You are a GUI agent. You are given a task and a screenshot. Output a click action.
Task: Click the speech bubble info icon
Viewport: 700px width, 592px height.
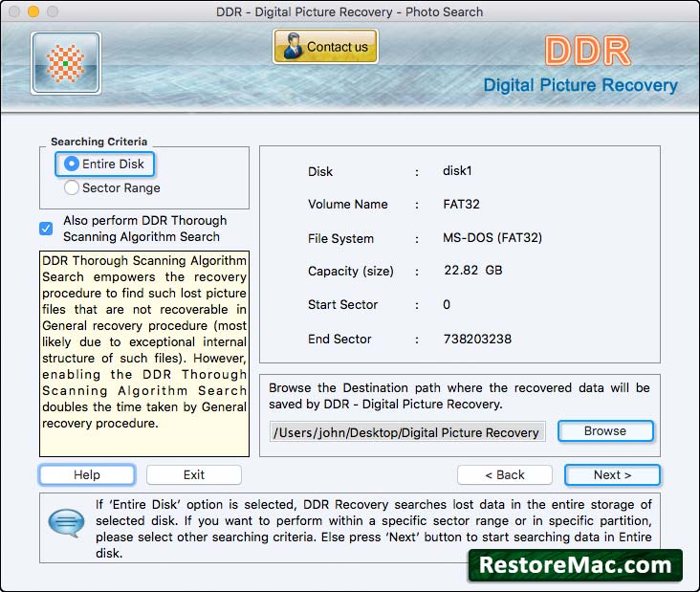click(67, 522)
